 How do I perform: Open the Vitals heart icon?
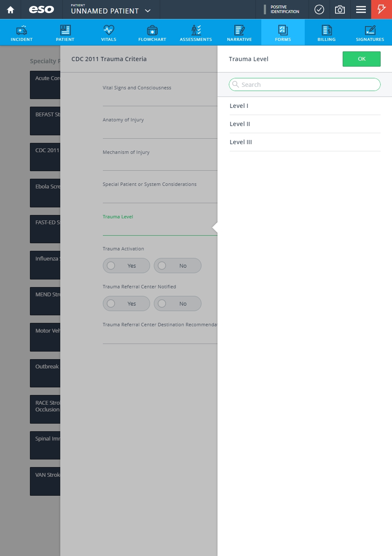(109, 30)
